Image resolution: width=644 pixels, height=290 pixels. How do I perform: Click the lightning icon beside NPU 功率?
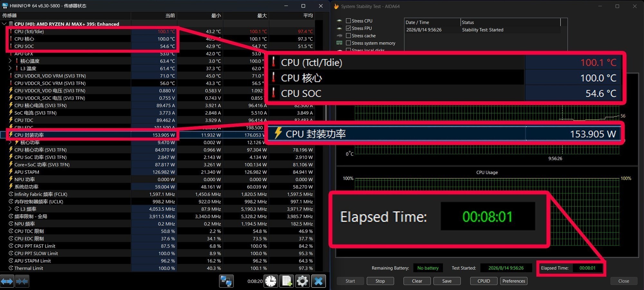tap(11, 179)
